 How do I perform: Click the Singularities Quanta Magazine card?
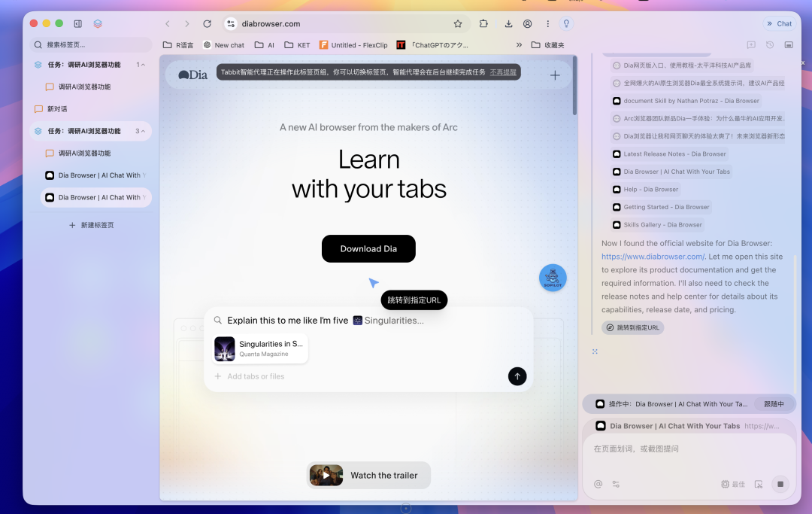tap(260, 348)
